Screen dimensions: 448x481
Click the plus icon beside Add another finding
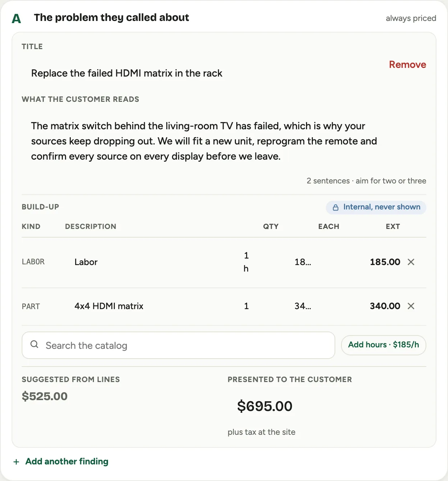coord(16,462)
